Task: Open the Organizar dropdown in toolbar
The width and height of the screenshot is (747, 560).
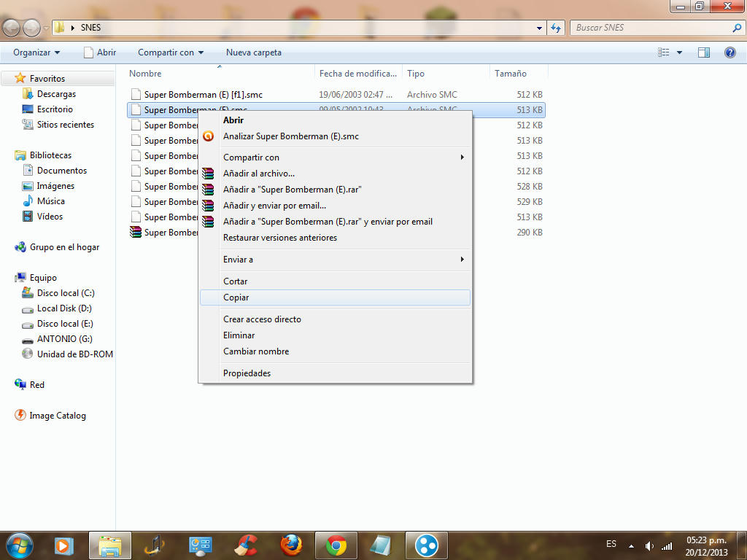Action: 36,52
